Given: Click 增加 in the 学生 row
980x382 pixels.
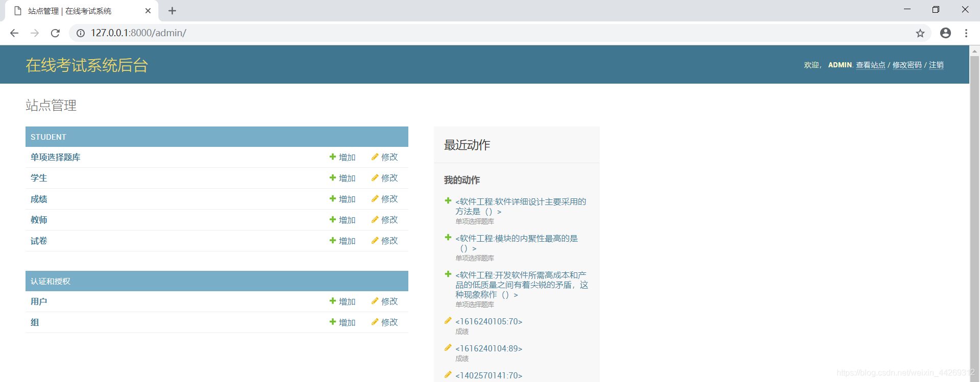Looking at the screenshot, I should tap(342, 178).
